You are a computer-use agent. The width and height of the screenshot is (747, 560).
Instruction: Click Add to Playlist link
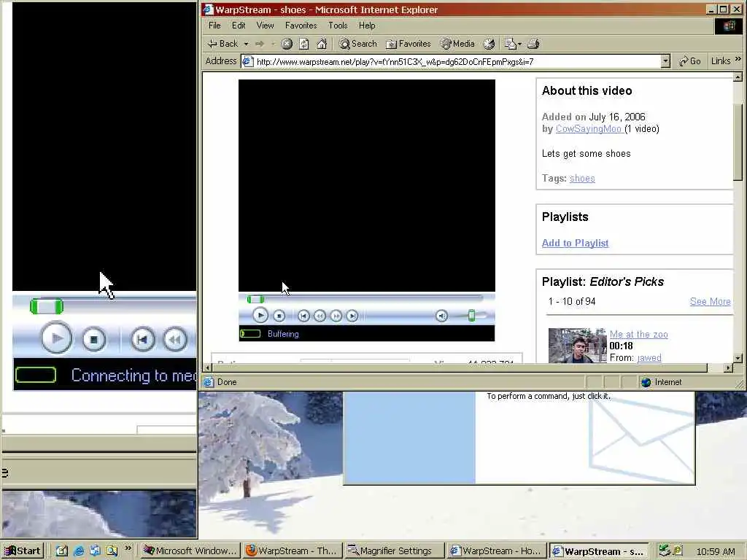point(575,243)
